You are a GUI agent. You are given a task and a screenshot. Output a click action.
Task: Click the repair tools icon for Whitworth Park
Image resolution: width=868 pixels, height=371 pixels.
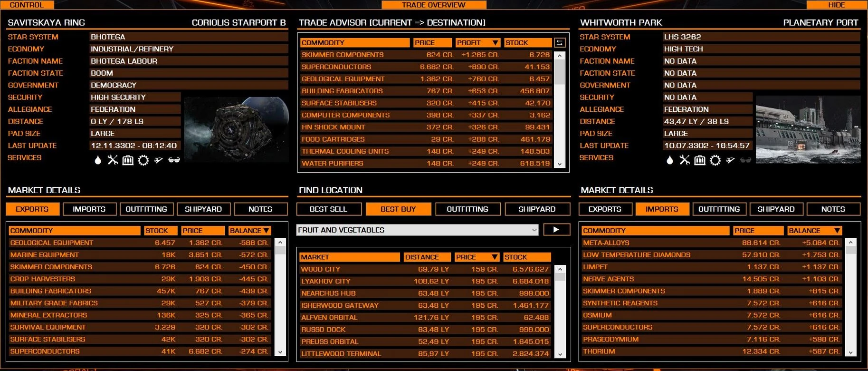[x=685, y=160]
